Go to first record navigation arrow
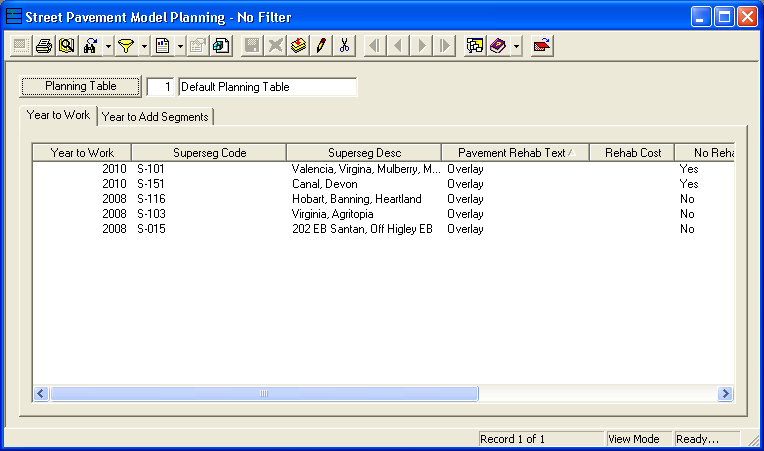 pos(375,46)
